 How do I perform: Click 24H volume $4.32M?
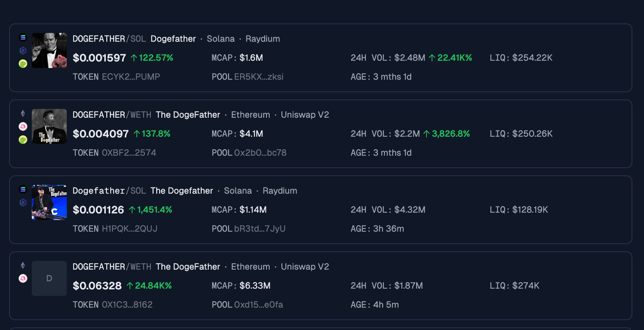tap(410, 210)
